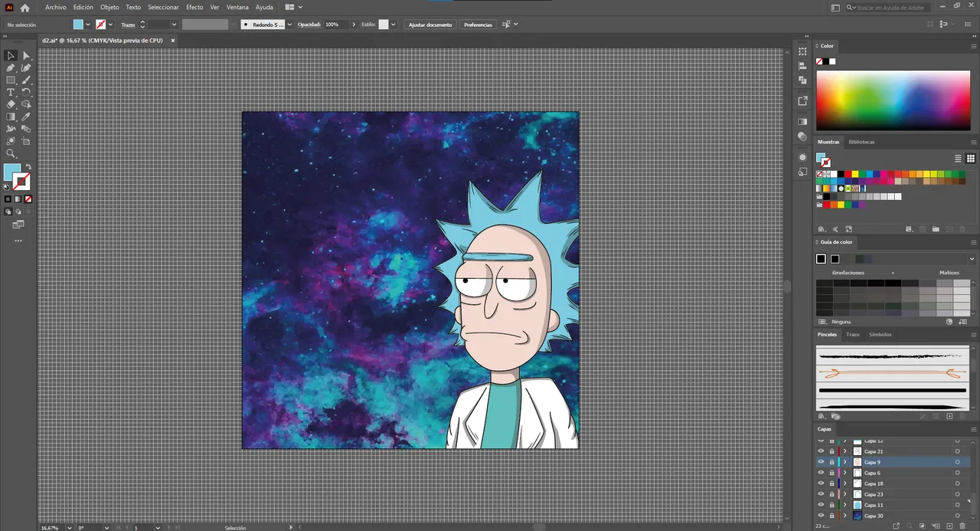
Task: Open swatch libraries menu icon
Action: click(822, 229)
